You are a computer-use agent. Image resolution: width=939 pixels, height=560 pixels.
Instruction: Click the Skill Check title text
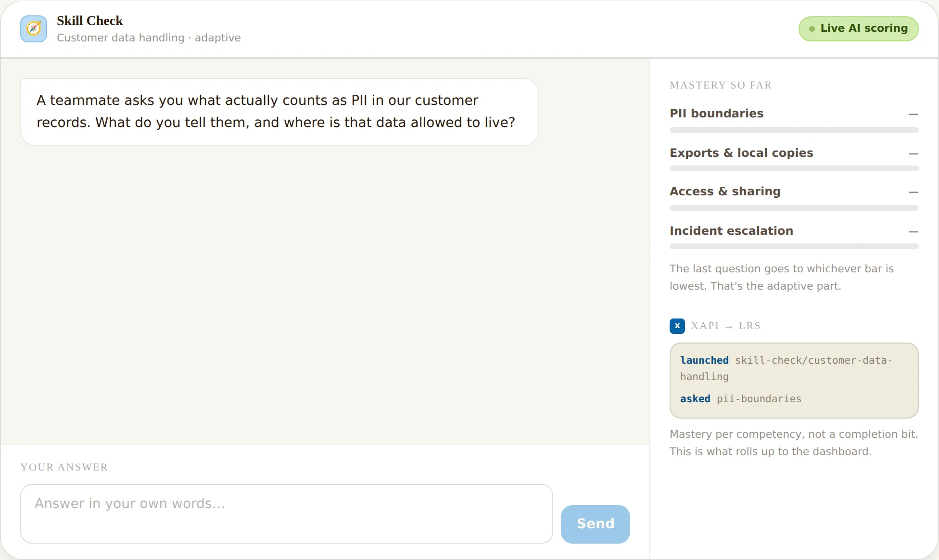[x=90, y=21]
